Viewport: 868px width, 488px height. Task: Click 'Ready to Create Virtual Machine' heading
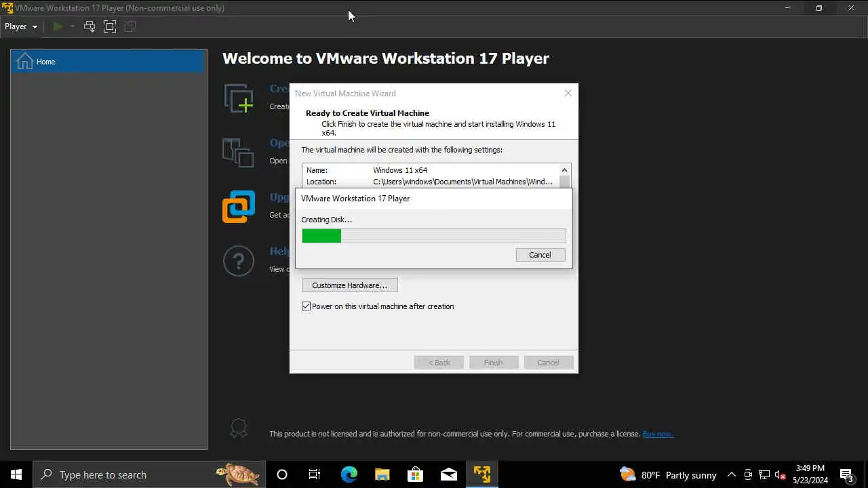[368, 113]
